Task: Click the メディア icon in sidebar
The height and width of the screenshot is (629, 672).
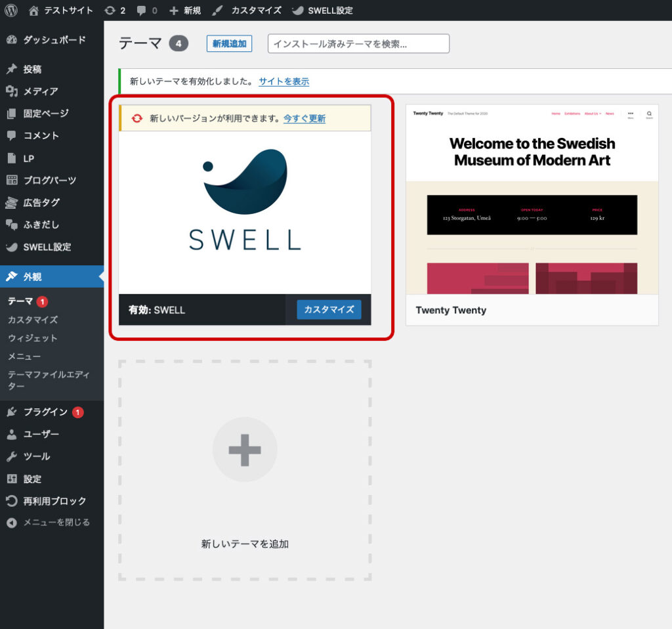Action: 12,91
